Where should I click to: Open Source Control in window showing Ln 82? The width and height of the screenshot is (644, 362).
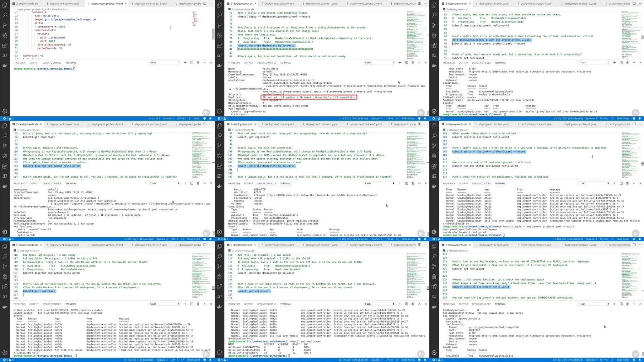pos(219,25)
